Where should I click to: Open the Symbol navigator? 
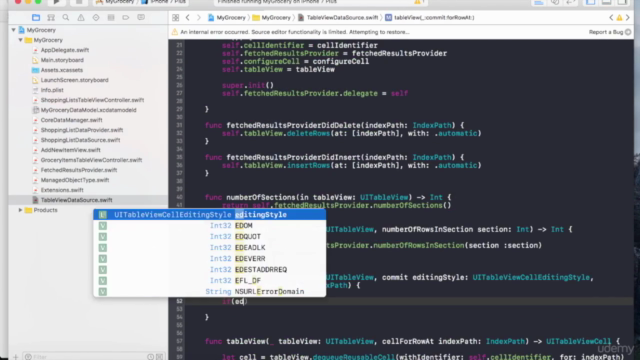pyautogui.click(x=51, y=18)
